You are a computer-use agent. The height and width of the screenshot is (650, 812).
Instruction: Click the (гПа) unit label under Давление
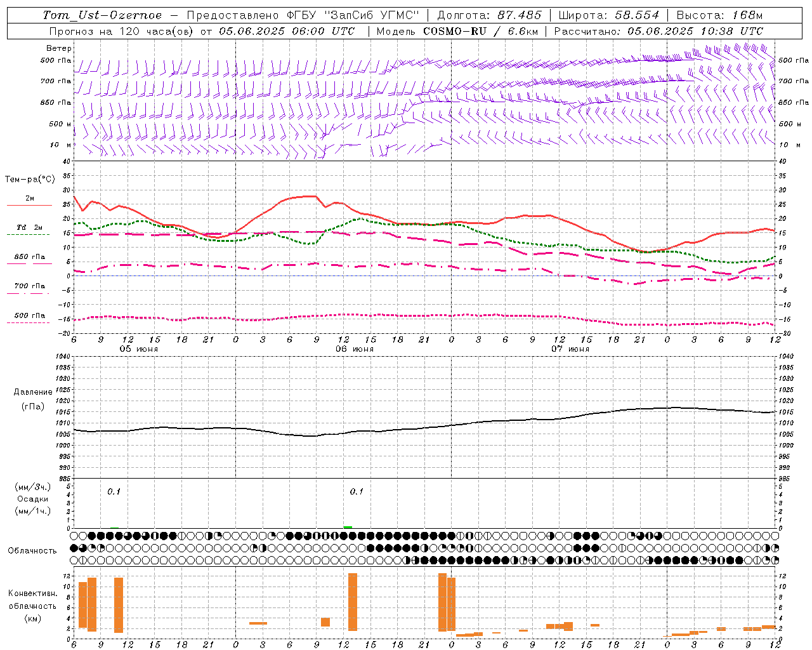[x=32, y=407]
